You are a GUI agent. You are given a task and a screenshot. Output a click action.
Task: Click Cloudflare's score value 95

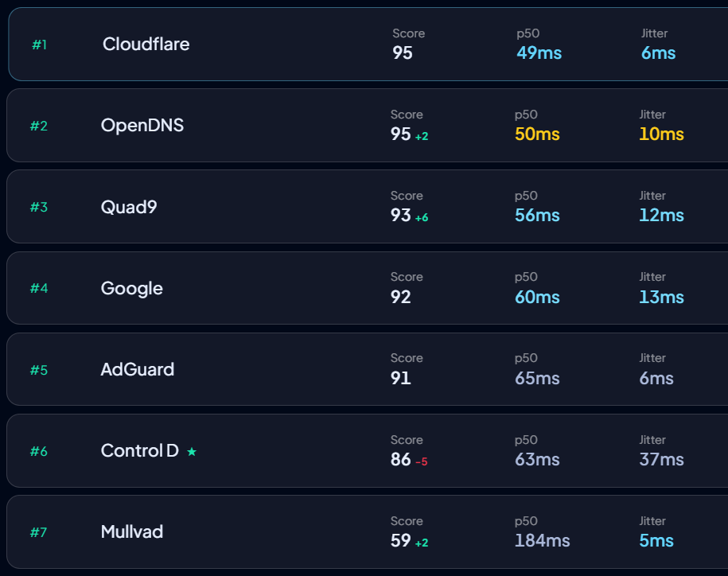pyautogui.click(x=403, y=53)
